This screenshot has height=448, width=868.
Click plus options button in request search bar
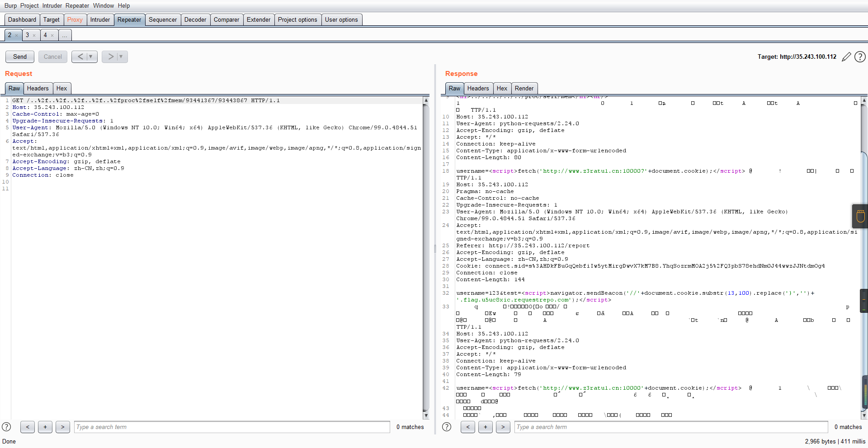click(x=45, y=427)
